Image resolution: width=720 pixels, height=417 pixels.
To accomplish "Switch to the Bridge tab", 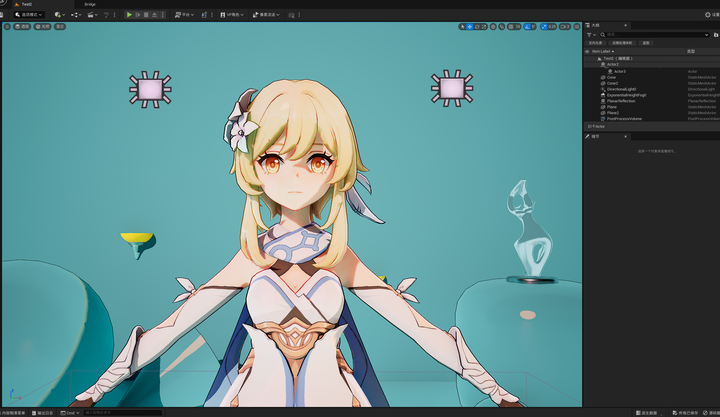I will (x=91, y=4).
